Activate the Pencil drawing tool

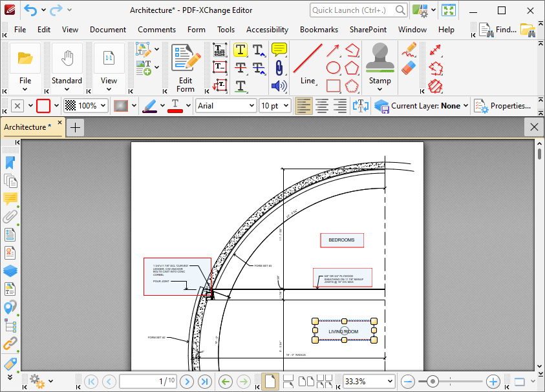tap(409, 50)
